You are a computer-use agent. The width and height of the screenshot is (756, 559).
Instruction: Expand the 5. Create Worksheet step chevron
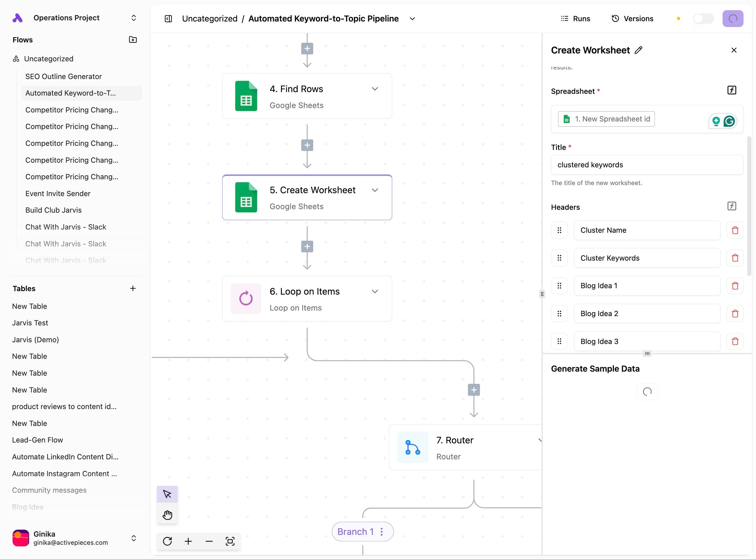coord(375,190)
